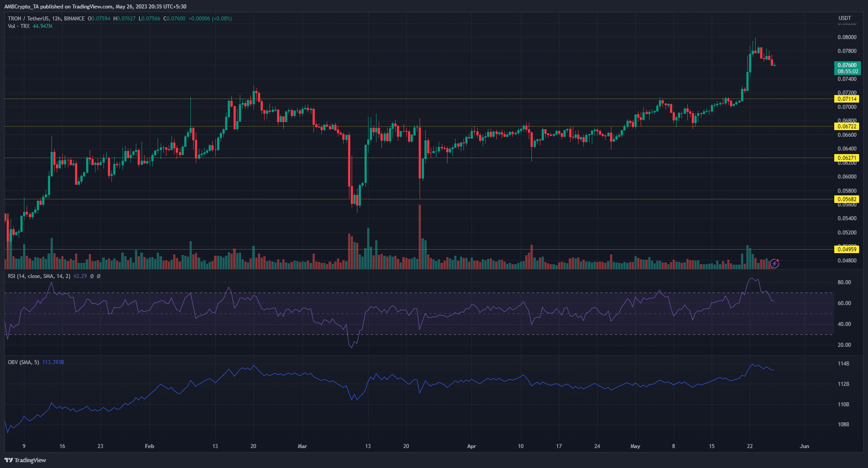Click the Apr label on time axis
The image size is (868, 468).
coord(472,446)
